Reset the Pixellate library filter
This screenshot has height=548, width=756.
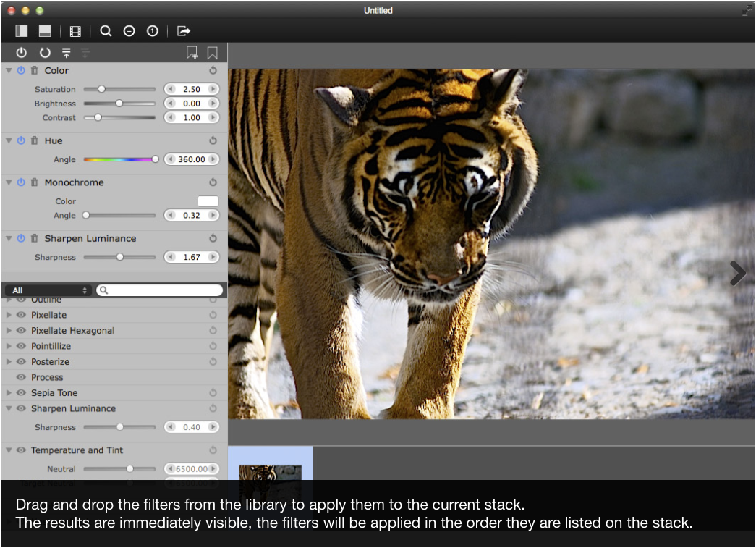pyautogui.click(x=213, y=314)
